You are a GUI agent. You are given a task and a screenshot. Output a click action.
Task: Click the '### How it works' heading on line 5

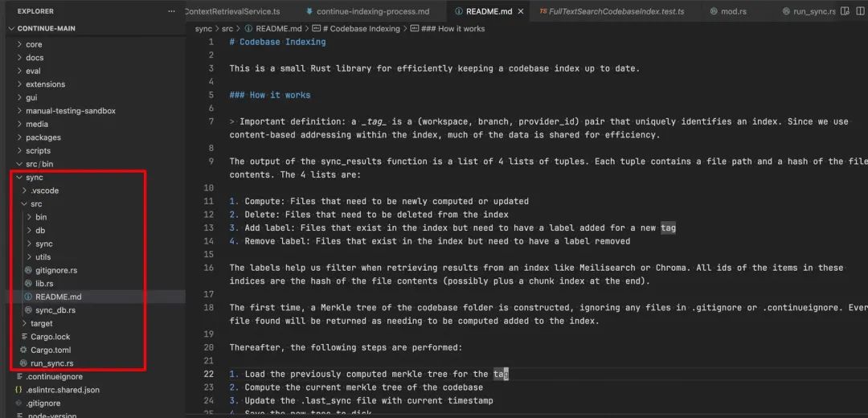pos(269,95)
